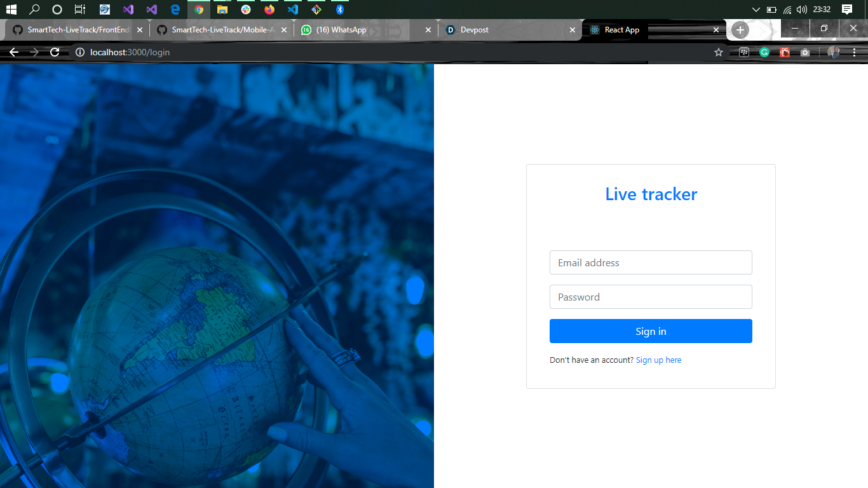
Task: Open the Sign up here link
Action: (x=658, y=360)
